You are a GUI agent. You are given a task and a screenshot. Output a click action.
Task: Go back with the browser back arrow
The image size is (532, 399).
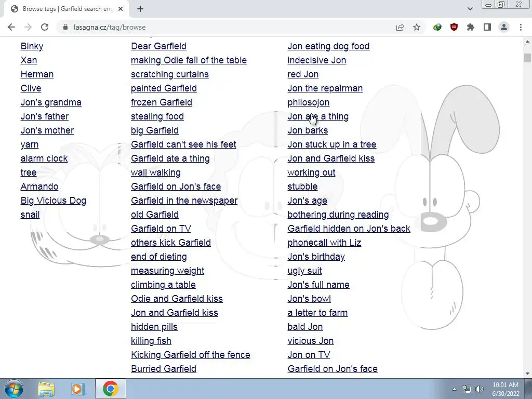pos(11,27)
